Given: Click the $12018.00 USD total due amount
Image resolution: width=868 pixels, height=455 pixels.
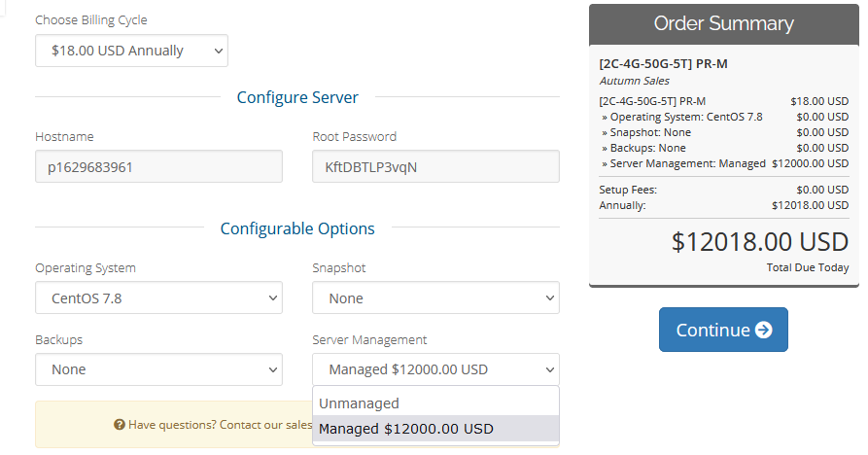Looking at the screenshot, I should coord(759,242).
